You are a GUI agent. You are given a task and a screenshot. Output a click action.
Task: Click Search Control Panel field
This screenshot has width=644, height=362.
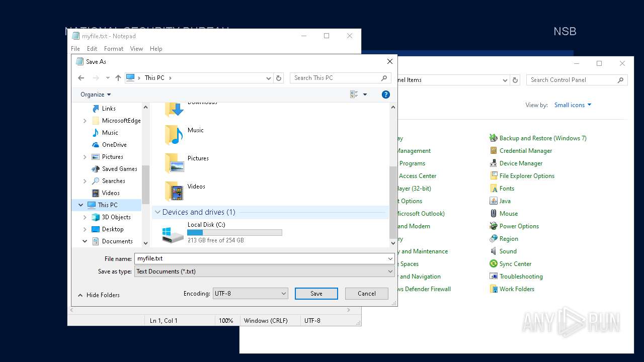pyautogui.click(x=571, y=80)
